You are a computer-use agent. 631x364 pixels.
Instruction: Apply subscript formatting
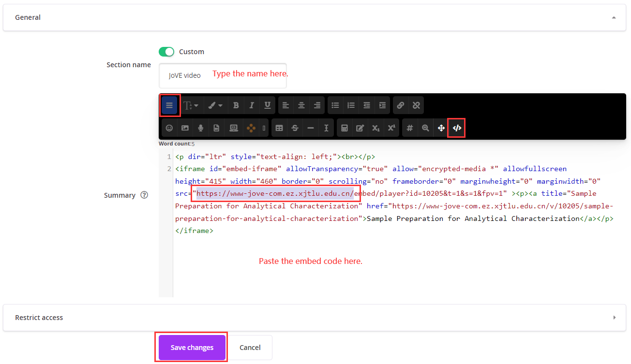[x=376, y=128]
